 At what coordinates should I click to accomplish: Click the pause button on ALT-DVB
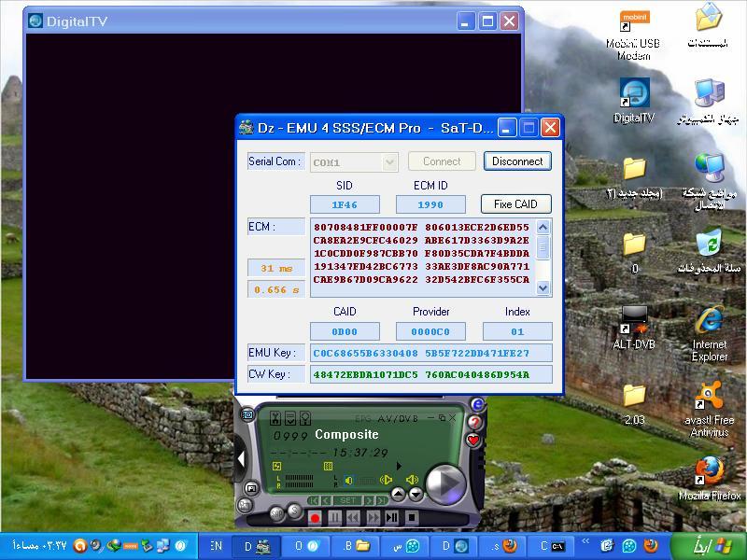pyautogui.click(x=335, y=518)
